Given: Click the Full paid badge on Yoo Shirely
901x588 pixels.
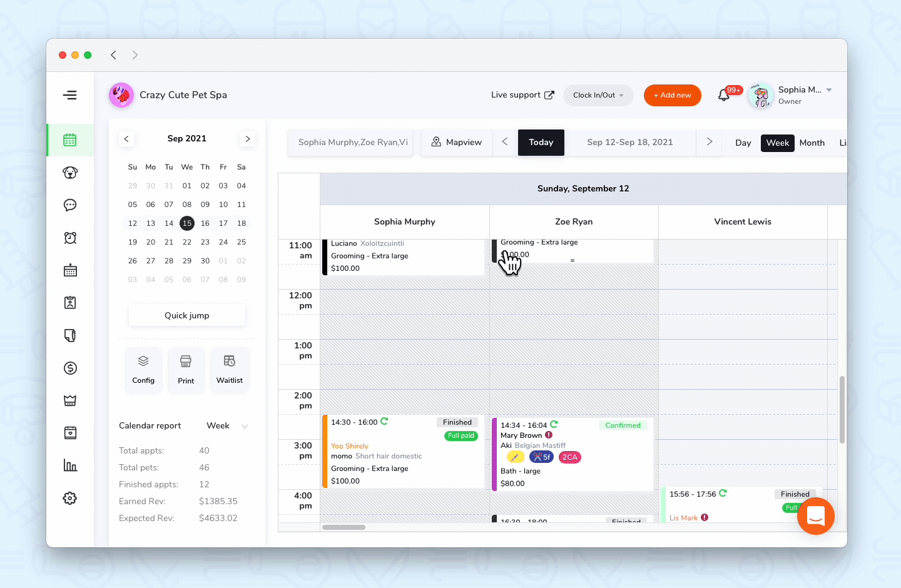Looking at the screenshot, I should tap(461, 436).
